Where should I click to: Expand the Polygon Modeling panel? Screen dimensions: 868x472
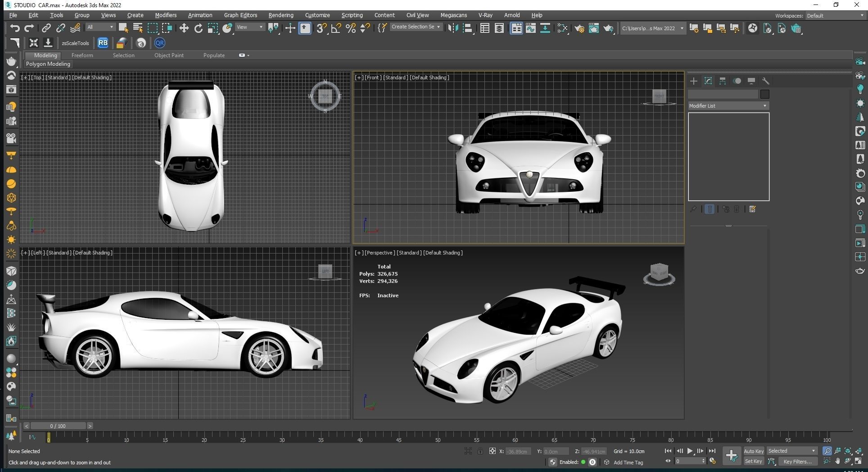pos(48,64)
